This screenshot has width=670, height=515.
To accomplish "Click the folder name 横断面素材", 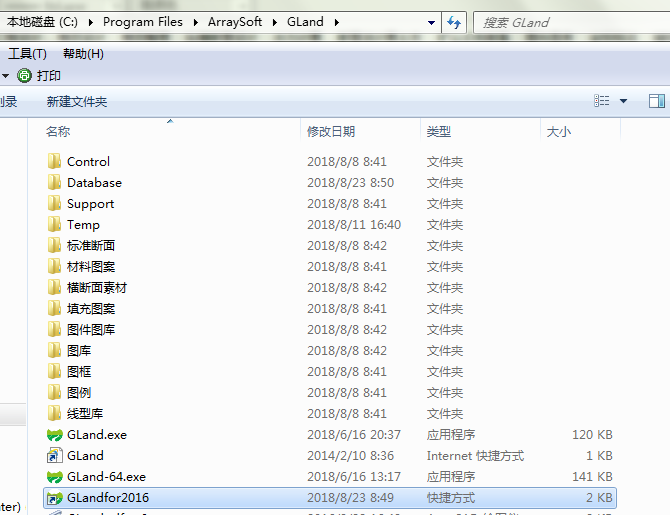I will coord(97,288).
